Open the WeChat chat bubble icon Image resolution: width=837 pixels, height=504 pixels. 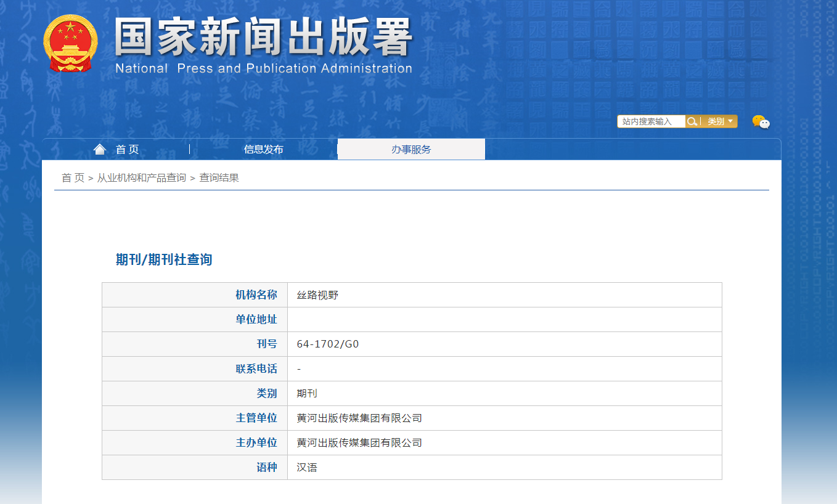[x=761, y=122]
